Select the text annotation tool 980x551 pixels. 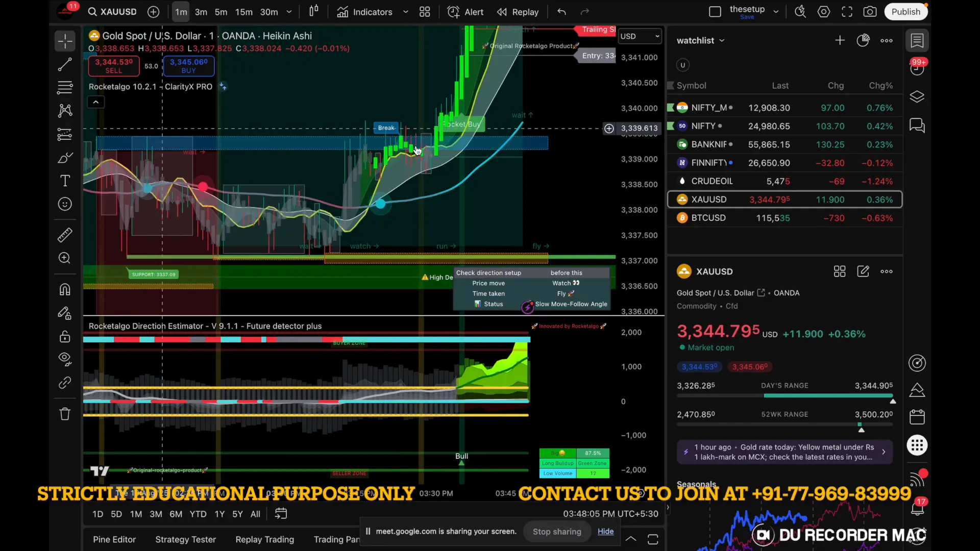pos(65,181)
